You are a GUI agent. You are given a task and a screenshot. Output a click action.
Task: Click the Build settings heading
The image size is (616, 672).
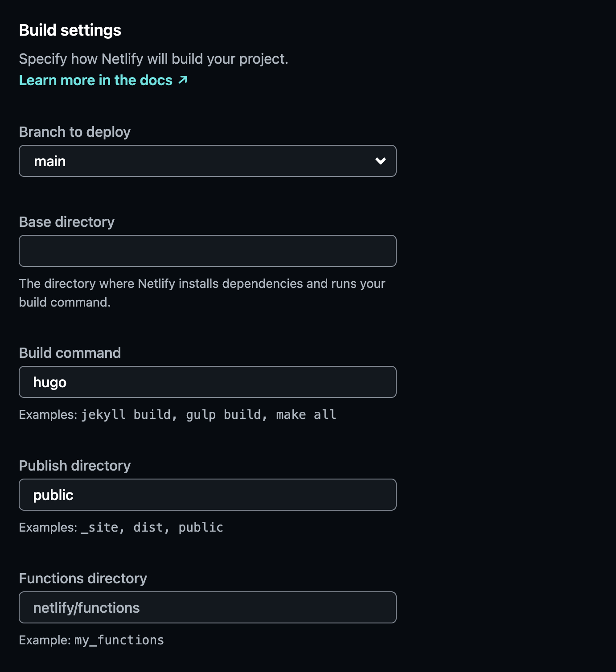point(70,30)
